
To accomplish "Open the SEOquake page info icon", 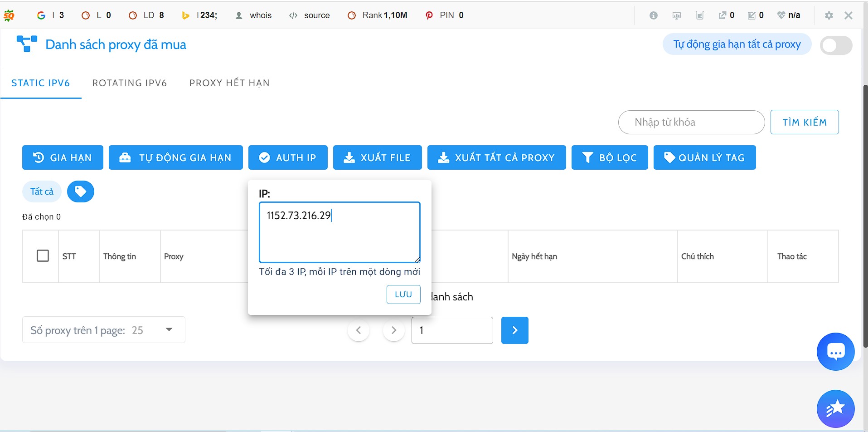I will (x=653, y=15).
